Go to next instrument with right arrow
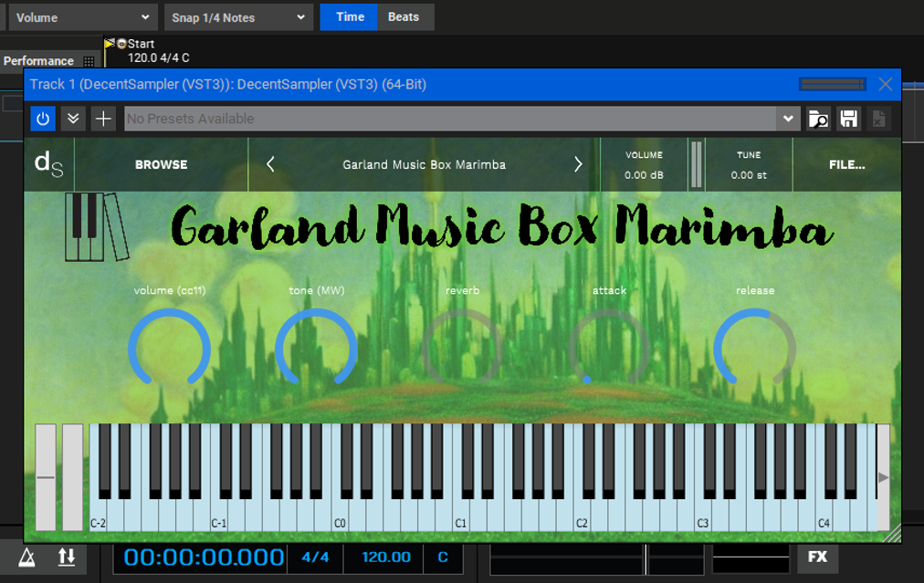The image size is (924, 583). tap(578, 164)
